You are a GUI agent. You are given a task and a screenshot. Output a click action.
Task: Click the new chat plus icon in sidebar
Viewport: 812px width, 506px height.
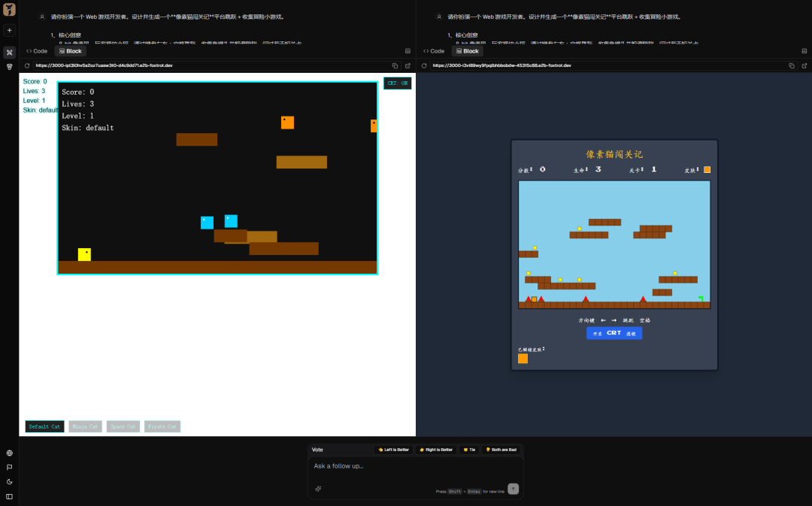coord(9,31)
